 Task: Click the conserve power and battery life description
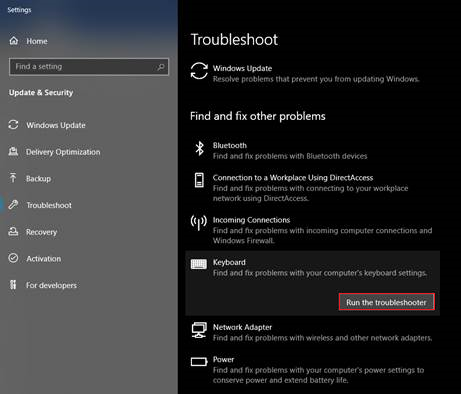pos(318,375)
